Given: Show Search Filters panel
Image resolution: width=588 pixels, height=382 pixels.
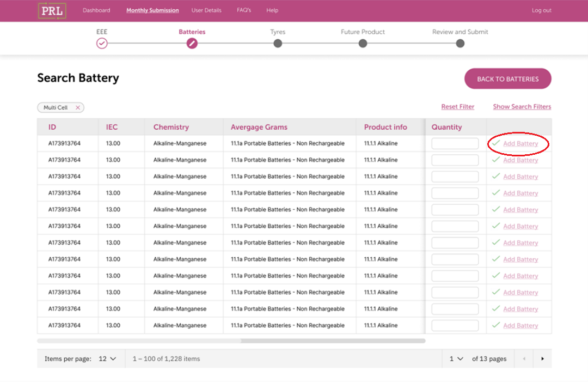Looking at the screenshot, I should point(522,107).
